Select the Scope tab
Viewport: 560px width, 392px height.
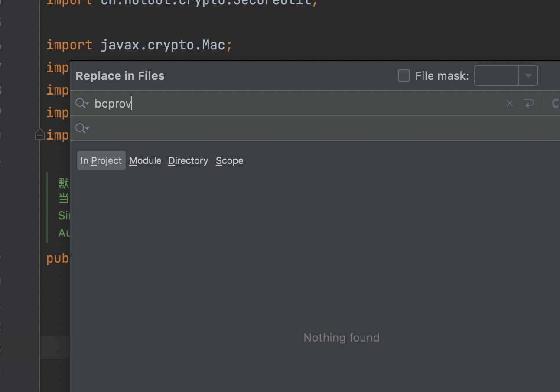pos(229,160)
